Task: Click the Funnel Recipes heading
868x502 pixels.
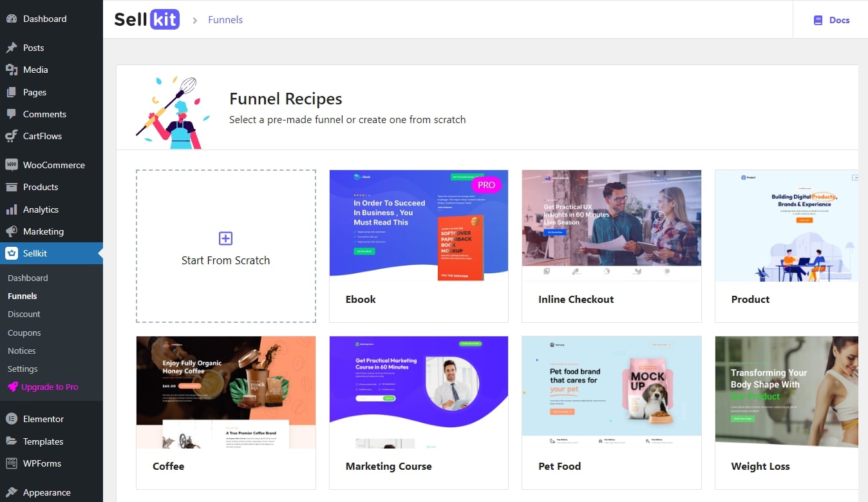Action: (x=286, y=99)
